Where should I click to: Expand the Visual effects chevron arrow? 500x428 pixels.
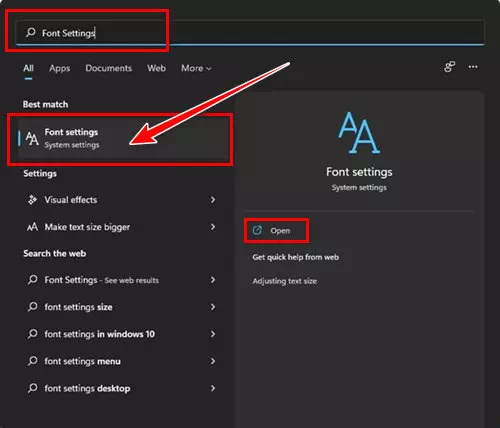[x=213, y=200]
